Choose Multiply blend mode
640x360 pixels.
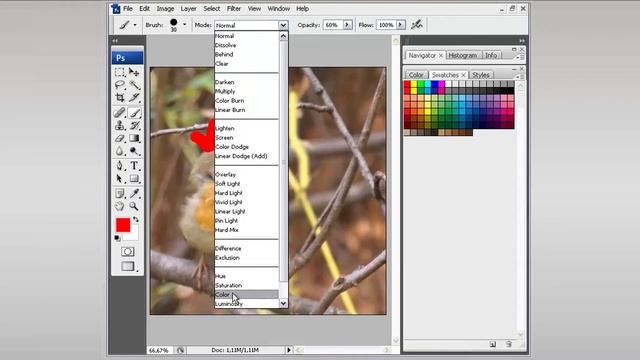pos(247,91)
